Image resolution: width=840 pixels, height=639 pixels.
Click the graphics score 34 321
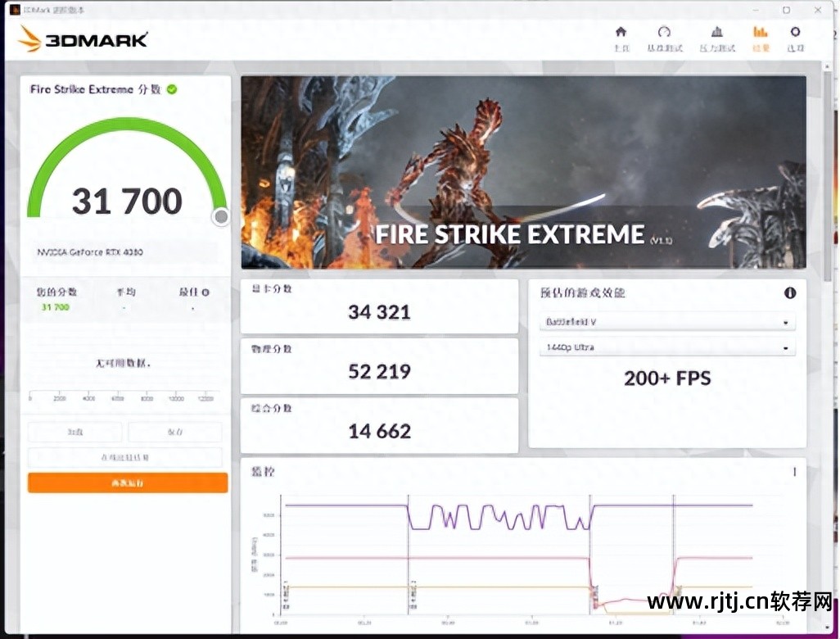click(x=379, y=312)
